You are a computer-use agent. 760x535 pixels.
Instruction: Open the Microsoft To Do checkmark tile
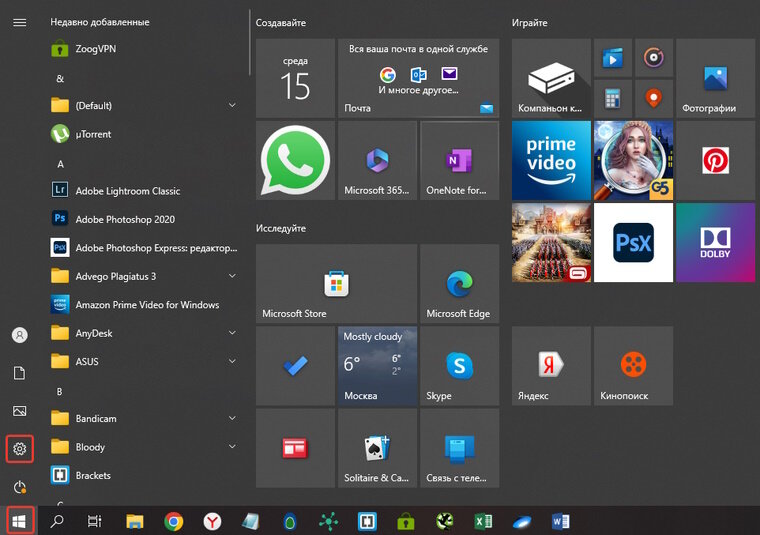tap(295, 366)
